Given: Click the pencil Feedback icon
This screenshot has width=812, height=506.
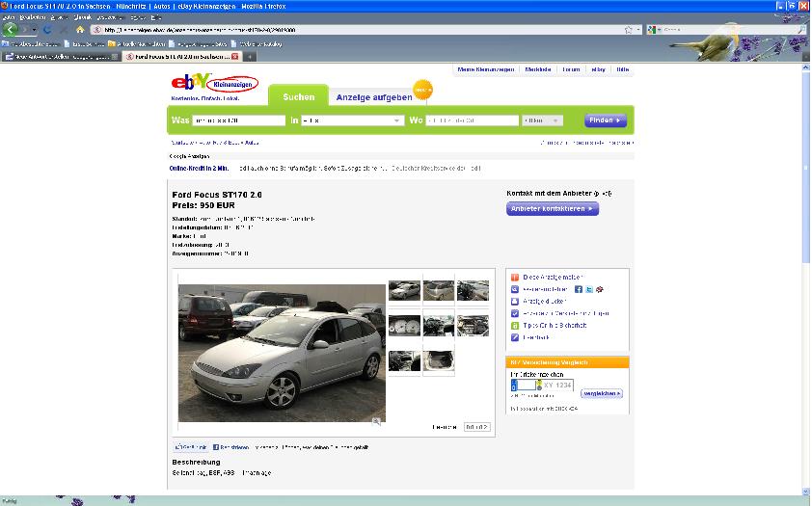Looking at the screenshot, I should (x=515, y=337).
